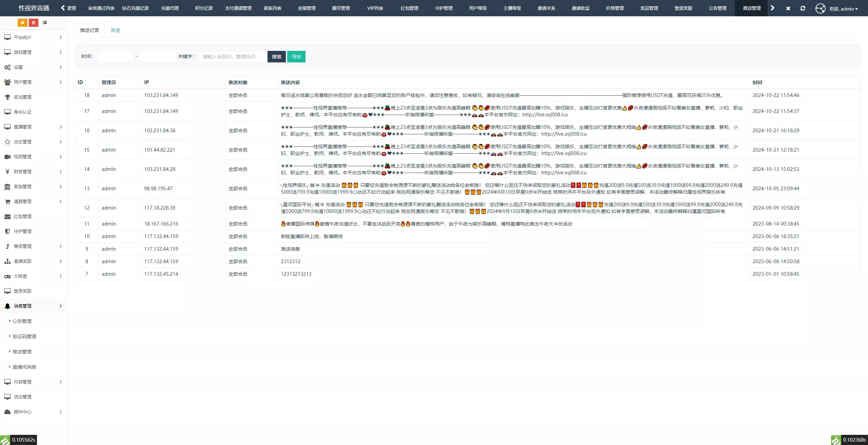
Task: Select the 公告管理 top tab
Action: click(717, 8)
